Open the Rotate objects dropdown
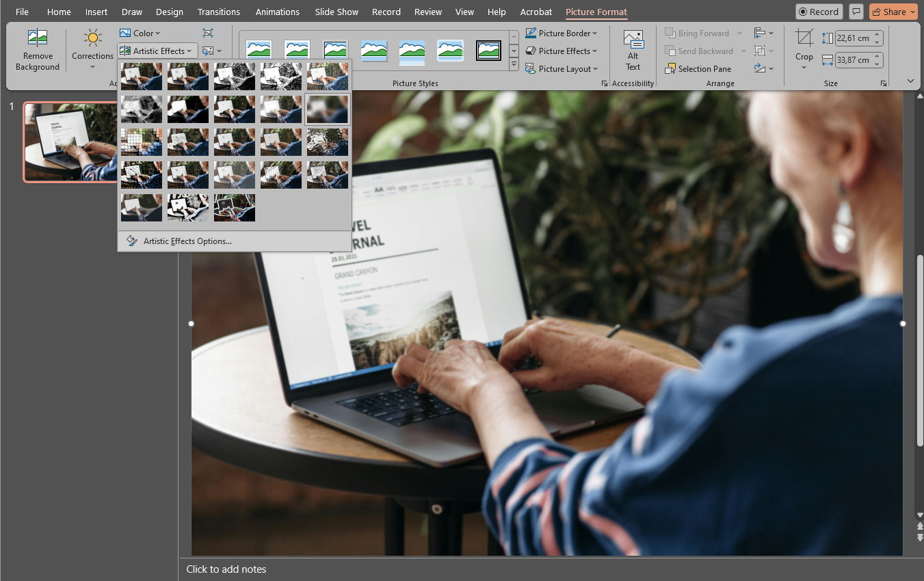 pos(763,68)
